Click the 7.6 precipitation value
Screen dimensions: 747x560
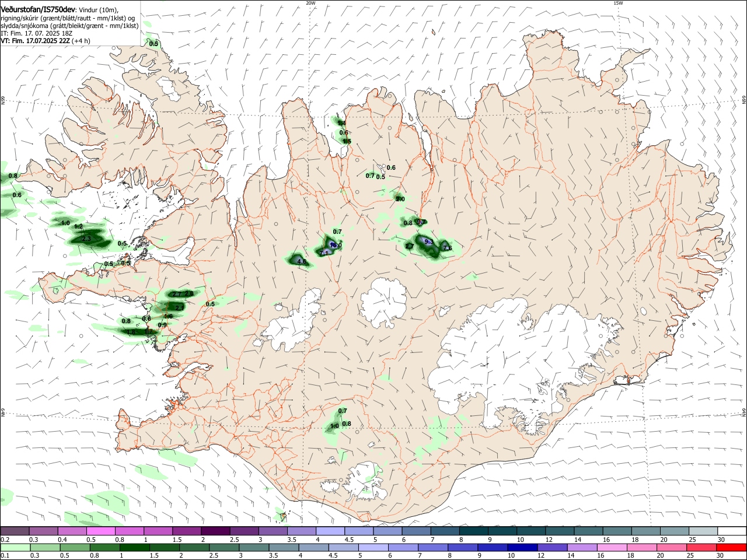(x=448, y=249)
